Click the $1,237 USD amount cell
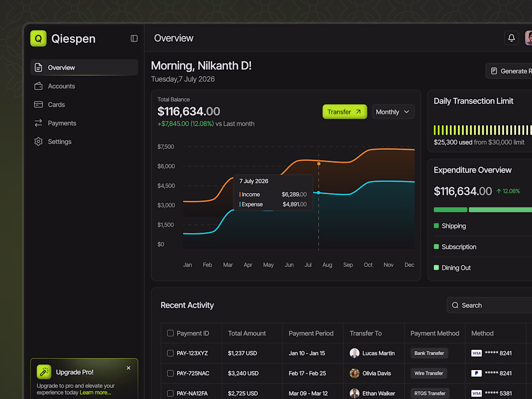The width and height of the screenshot is (532, 399). pyautogui.click(x=242, y=353)
